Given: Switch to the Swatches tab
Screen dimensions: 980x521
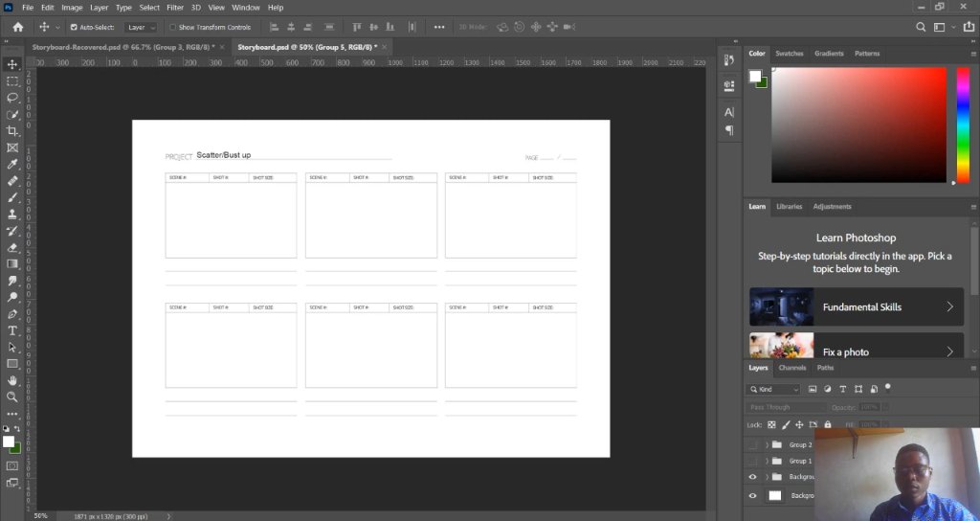Looking at the screenshot, I should pyautogui.click(x=790, y=54).
